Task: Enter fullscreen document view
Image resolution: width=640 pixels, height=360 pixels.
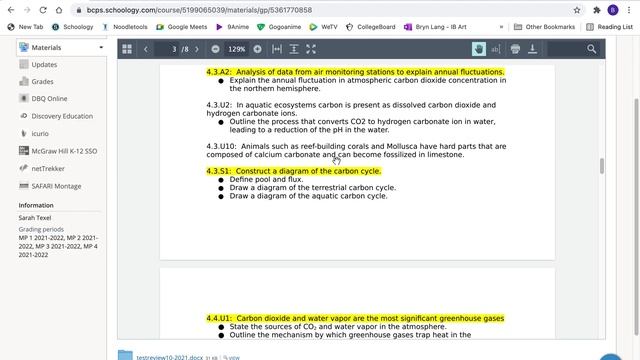Action: (311, 49)
